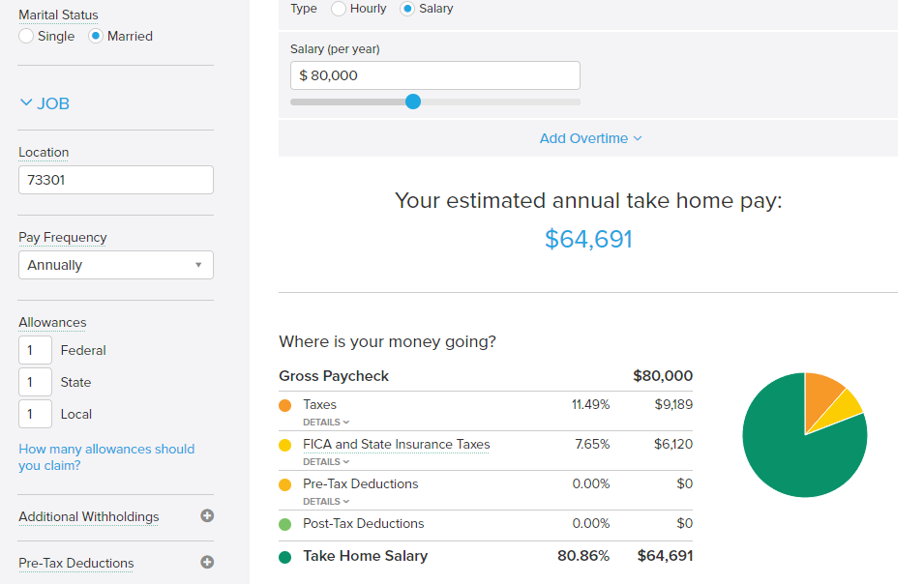924x584 pixels.
Task: Open the Pay Frequency dropdown
Action: click(x=116, y=265)
